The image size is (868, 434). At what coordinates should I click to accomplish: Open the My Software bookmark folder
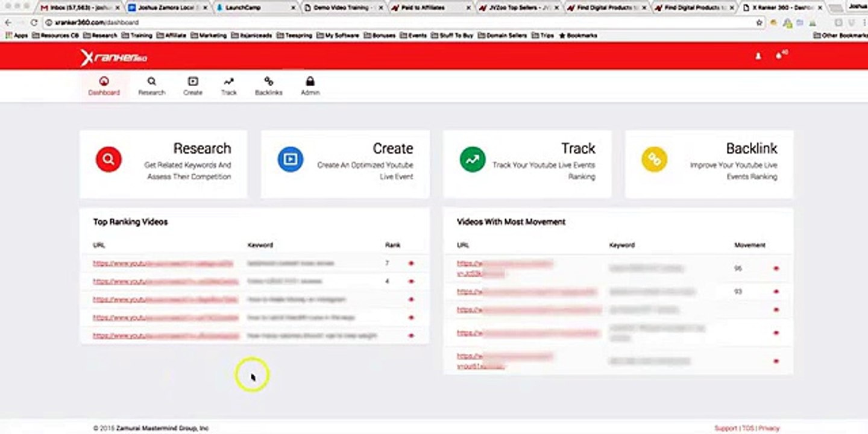(338, 36)
